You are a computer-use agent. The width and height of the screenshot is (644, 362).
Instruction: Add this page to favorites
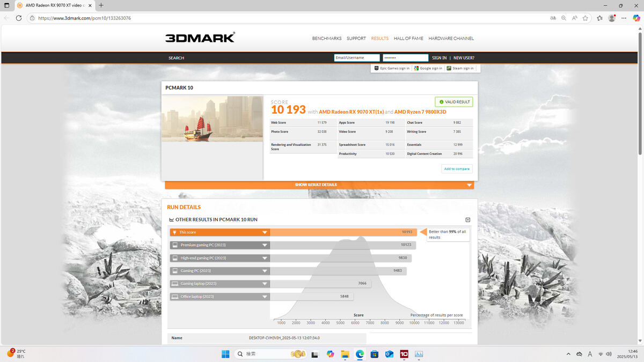pyautogui.click(x=586, y=18)
